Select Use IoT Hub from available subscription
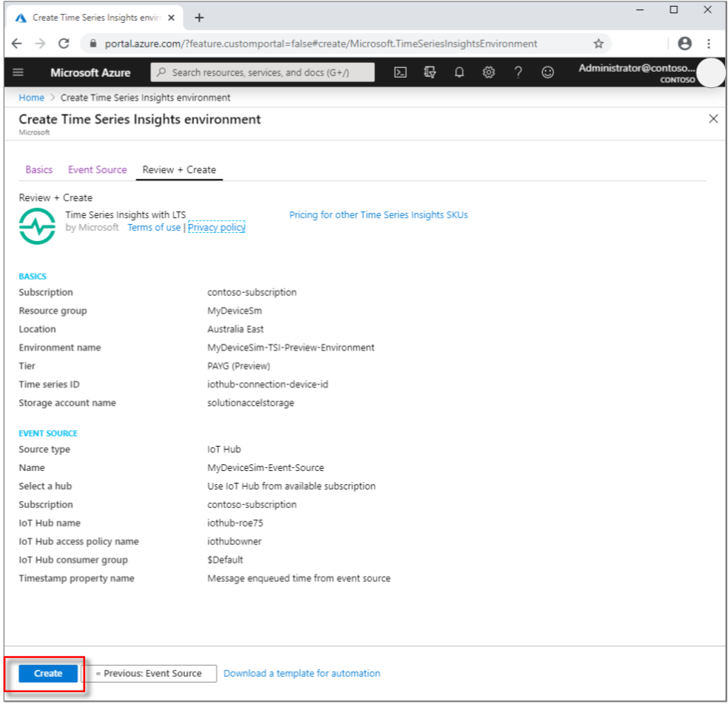 (x=291, y=487)
